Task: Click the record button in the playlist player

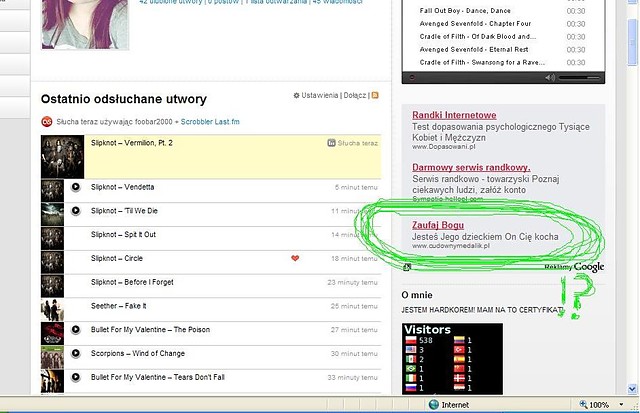Action: (x=412, y=78)
